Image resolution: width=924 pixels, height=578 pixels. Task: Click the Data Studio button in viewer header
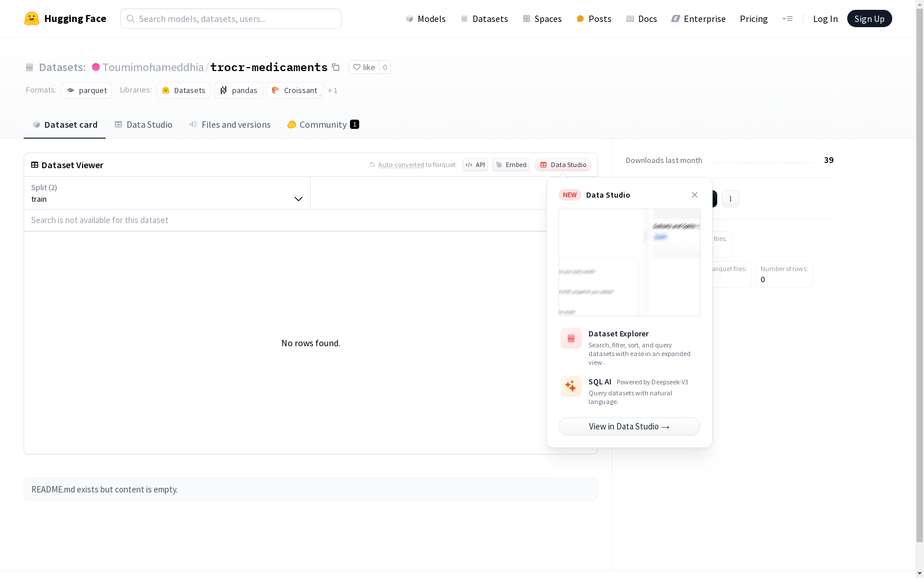(x=562, y=165)
